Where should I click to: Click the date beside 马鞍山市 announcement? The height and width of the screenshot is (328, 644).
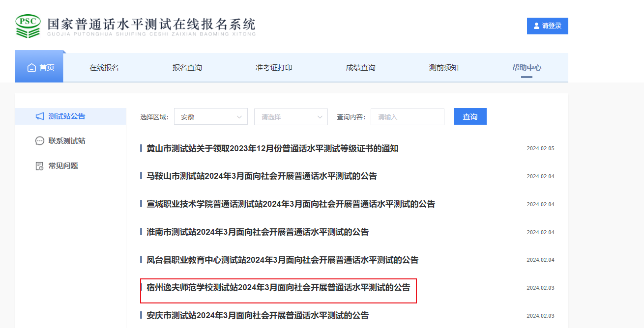coord(540,176)
